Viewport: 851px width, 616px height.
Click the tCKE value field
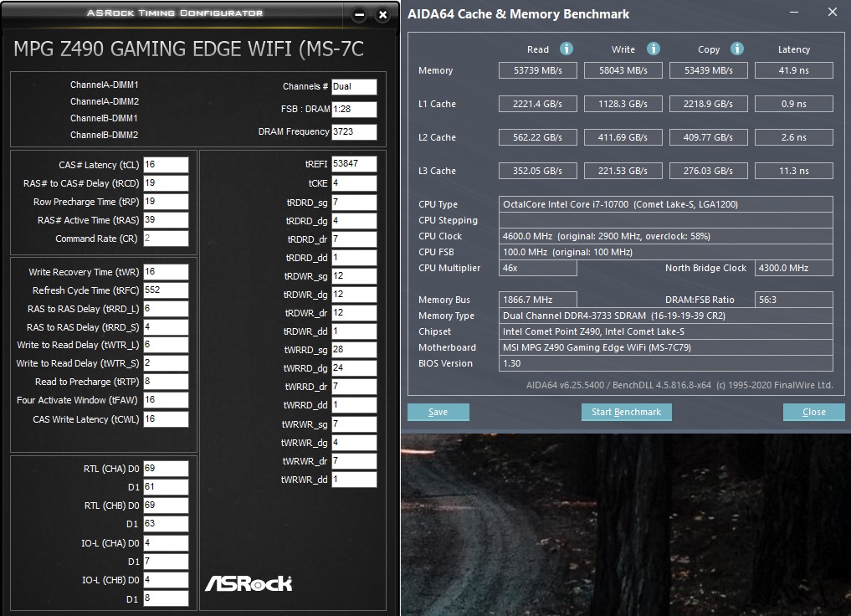click(354, 183)
